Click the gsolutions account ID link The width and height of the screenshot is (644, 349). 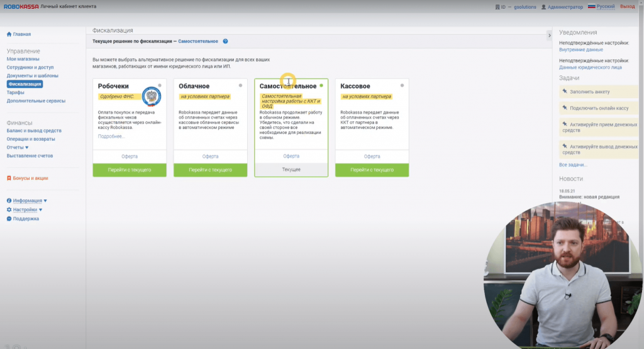tap(525, 7)
